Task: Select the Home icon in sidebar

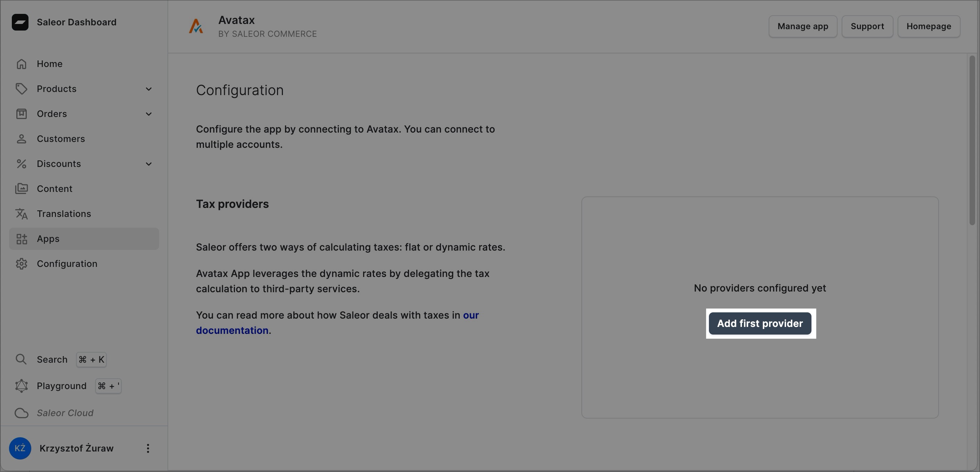Action: (x=21, y=64)
